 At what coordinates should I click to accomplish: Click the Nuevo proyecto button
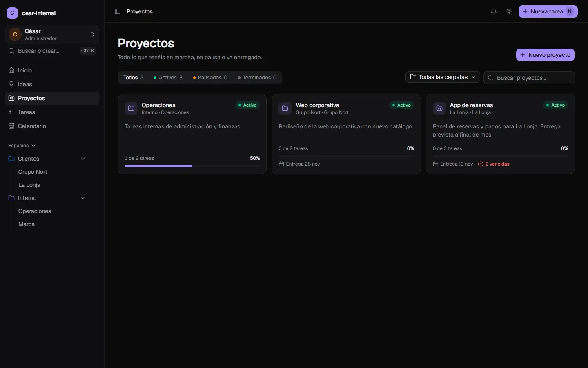click(x=545, y=55)
